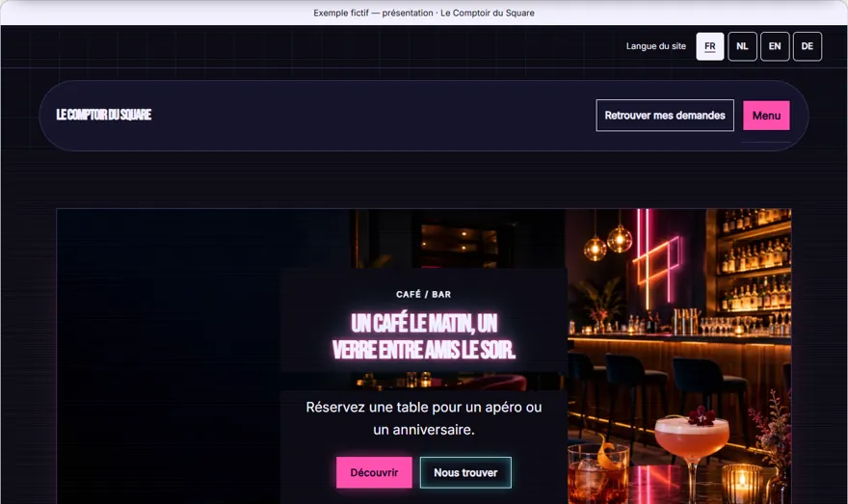Click the Langue du site label

(x=655, y=46)
